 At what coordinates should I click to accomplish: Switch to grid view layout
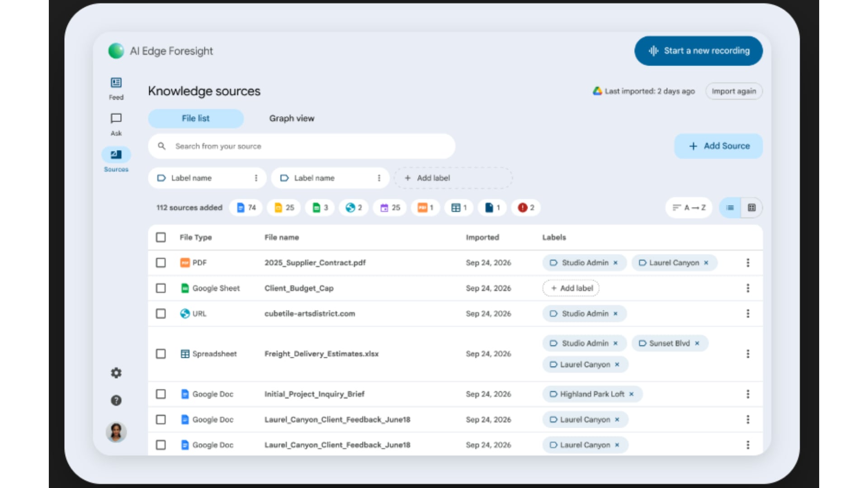click(752, 207)
